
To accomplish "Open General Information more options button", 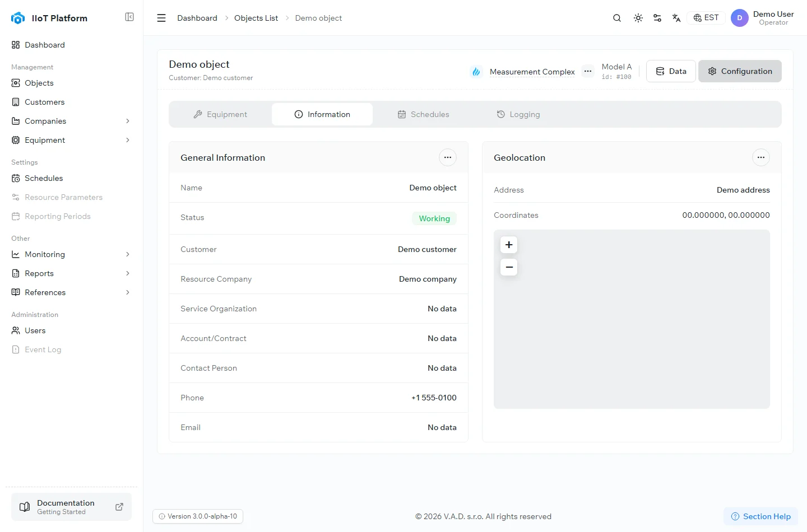I will 448,157.
